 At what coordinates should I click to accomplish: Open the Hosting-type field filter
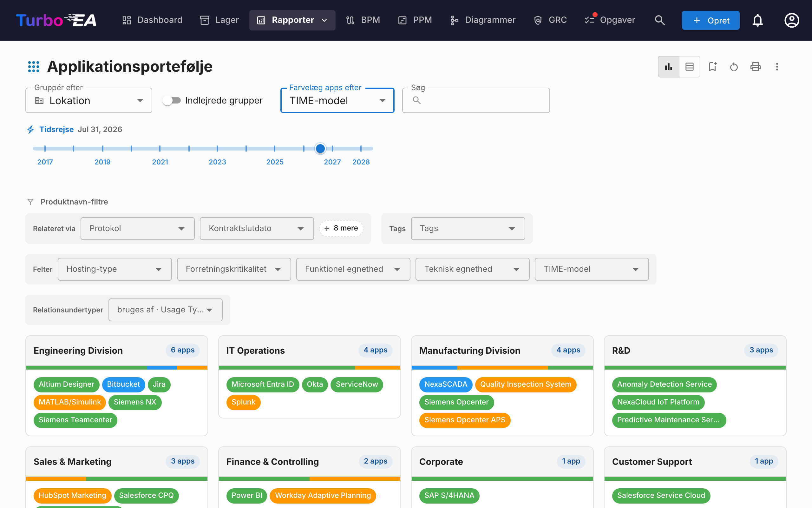115,269
